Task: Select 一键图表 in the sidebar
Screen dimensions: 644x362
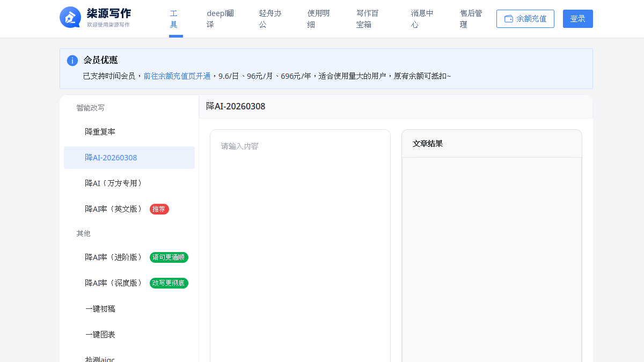Action: point(129,335)
